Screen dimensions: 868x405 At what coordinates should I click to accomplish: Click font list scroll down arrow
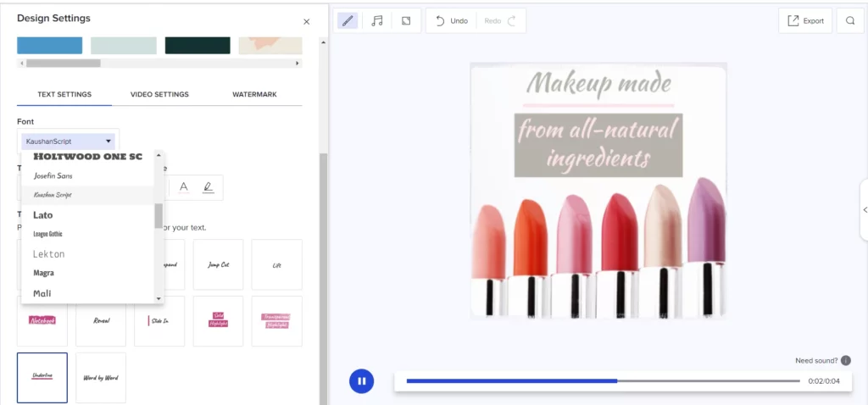pos(159,298)
